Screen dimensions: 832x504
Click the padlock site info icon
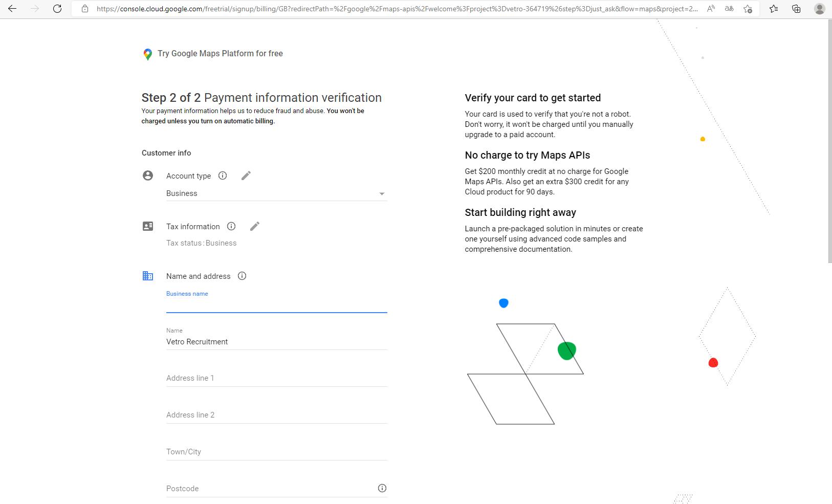click(x=85, y=9)
